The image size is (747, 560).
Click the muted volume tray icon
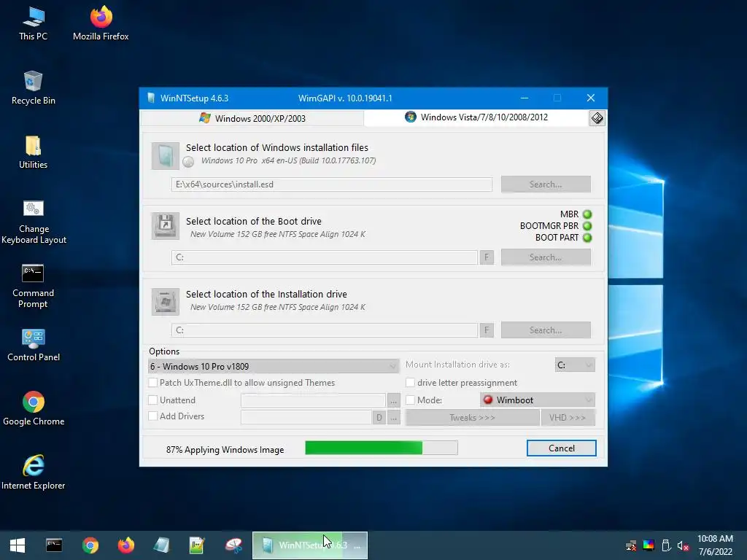click(x=683, y=545)
